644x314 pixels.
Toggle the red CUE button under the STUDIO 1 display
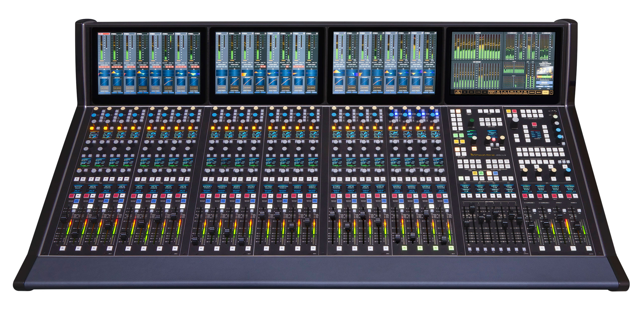click(x=525, y=197)
